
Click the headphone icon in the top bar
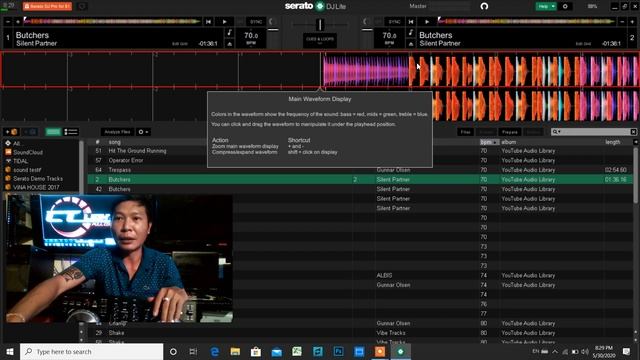click(x=484, y=6)
